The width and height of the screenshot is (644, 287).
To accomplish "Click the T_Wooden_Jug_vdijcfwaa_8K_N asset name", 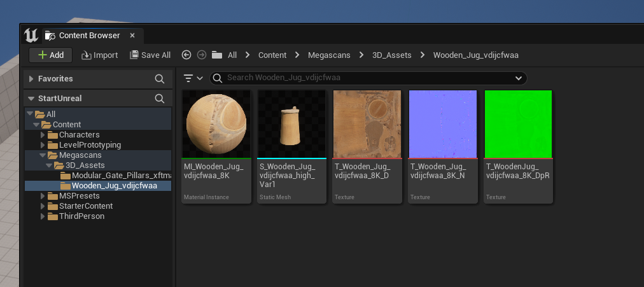I will point(438,171).
